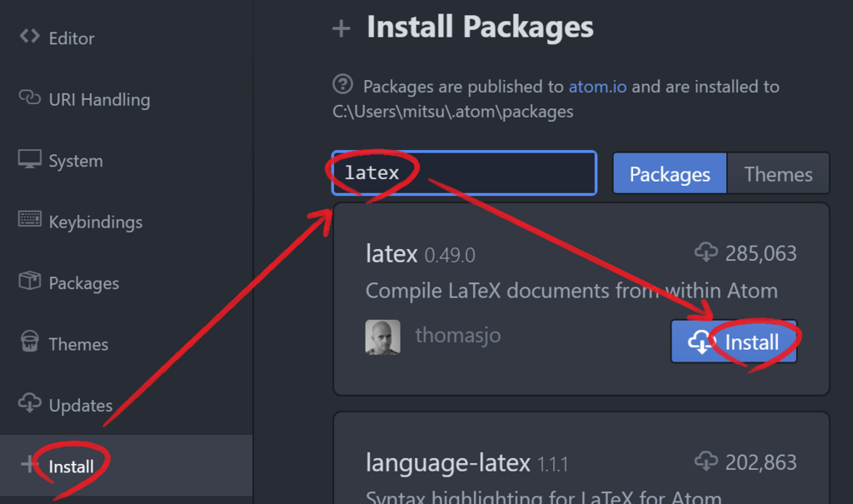The width and height of the screenshot is (853, 504).
Task: Click the Themes paint bucket icon
Action: [x=29, y=342]
